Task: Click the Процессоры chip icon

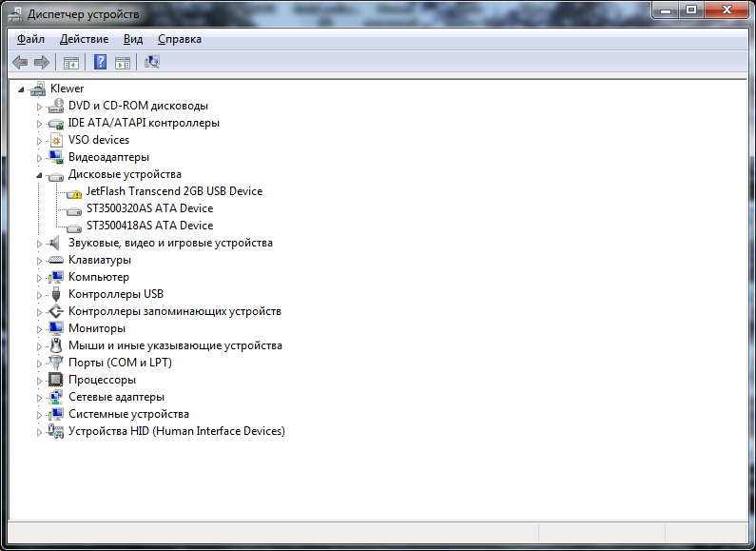Action: coord(56,380)
